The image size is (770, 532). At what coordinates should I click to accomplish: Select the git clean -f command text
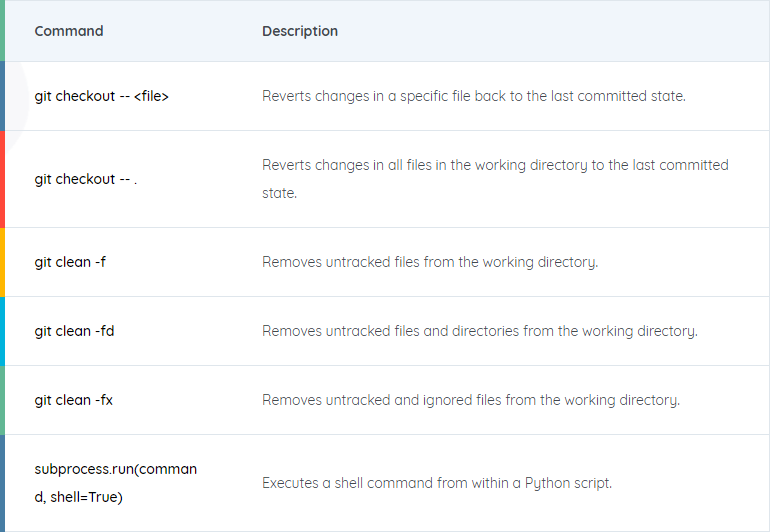[70, 262]
